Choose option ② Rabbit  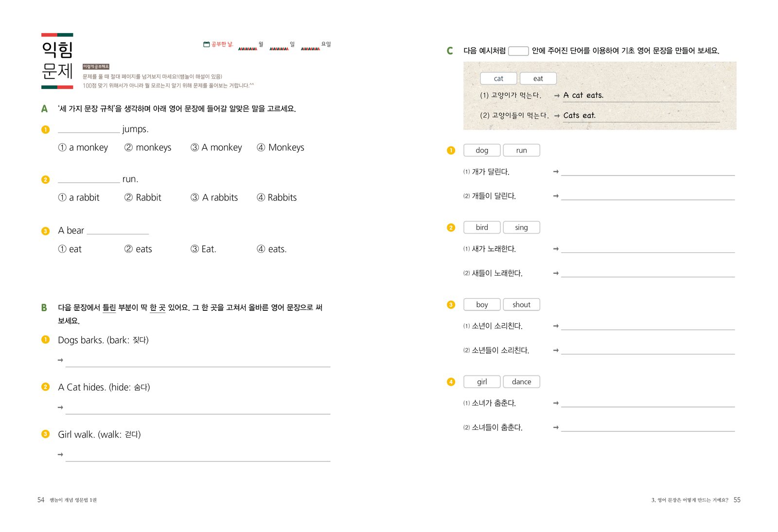click(x=142, y=197)
